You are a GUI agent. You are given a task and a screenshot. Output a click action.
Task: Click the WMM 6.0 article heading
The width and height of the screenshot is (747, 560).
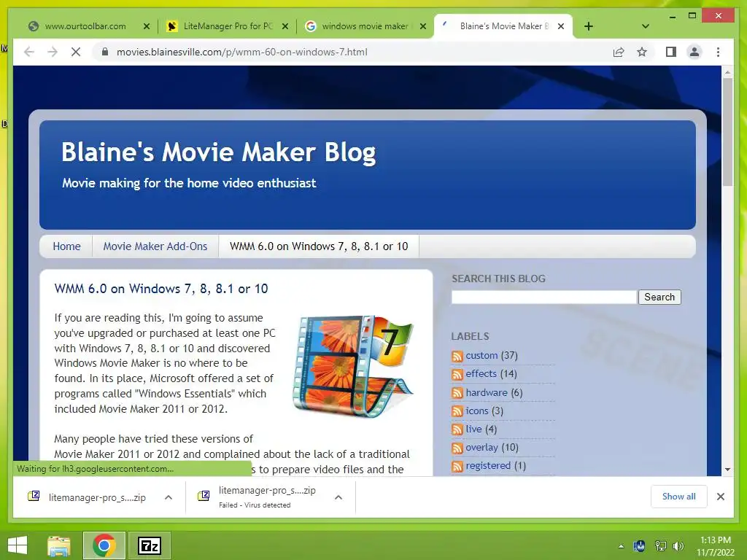[x=161, y=289]
